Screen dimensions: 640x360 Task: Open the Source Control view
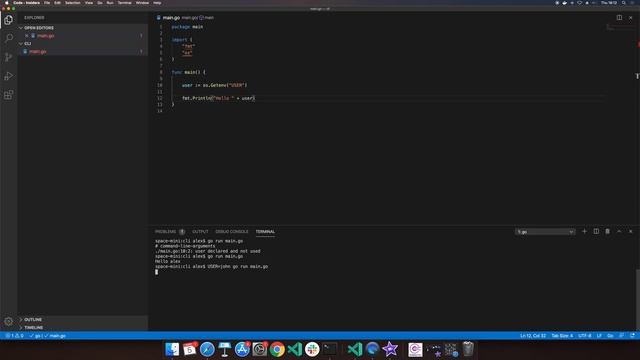(x=9, y=57)
